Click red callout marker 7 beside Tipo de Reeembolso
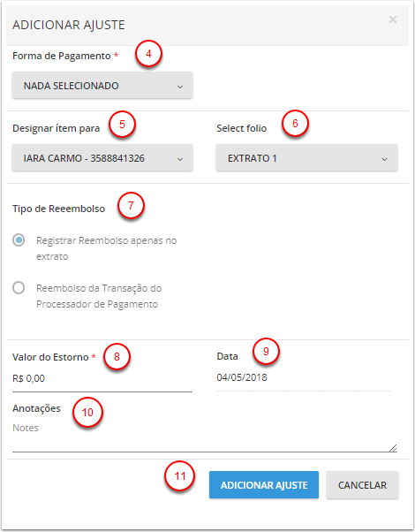 pos(131,206)
